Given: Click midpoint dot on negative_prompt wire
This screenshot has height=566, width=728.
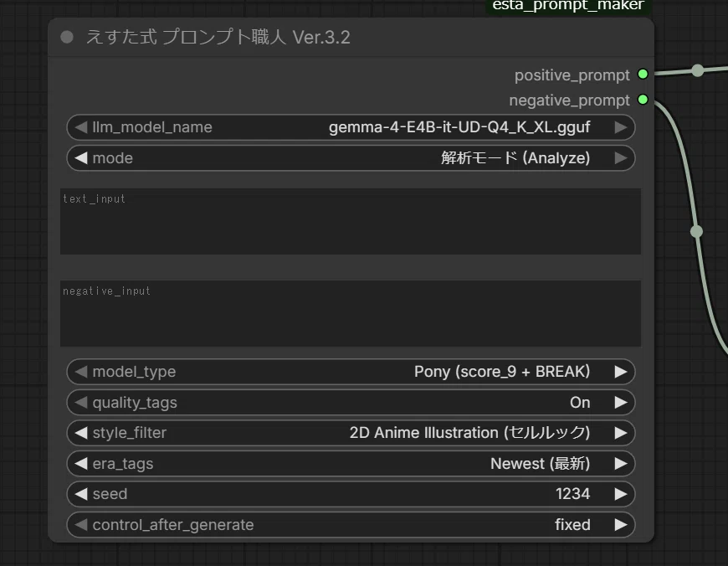Looking at the screenshot, I should click(x=696, y=231).
